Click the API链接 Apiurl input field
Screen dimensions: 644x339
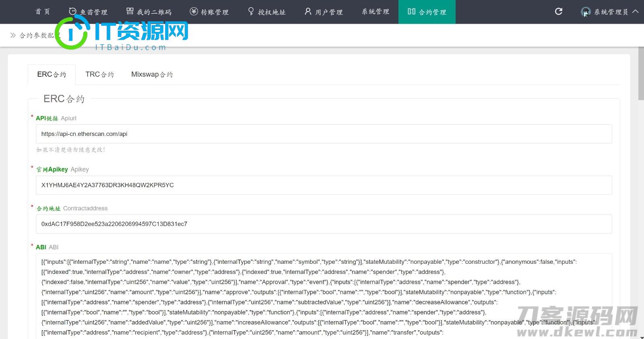pos(324,134)
